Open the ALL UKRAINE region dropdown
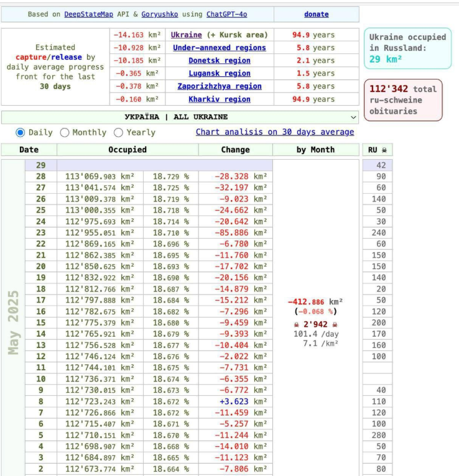Screen dimensions: 459x476 click(x=180, y=117)
